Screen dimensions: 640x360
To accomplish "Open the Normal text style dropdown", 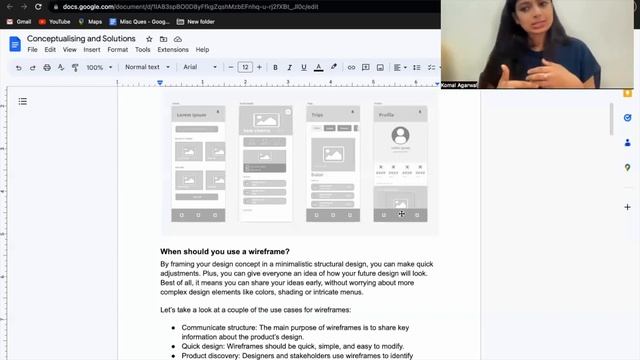I will pos(147,67).
